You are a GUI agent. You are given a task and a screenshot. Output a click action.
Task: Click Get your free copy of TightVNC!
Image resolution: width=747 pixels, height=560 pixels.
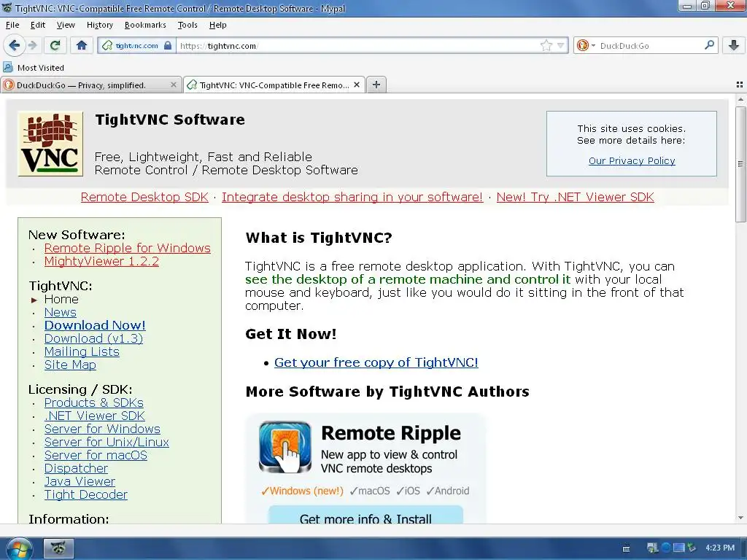pos(376,362)
